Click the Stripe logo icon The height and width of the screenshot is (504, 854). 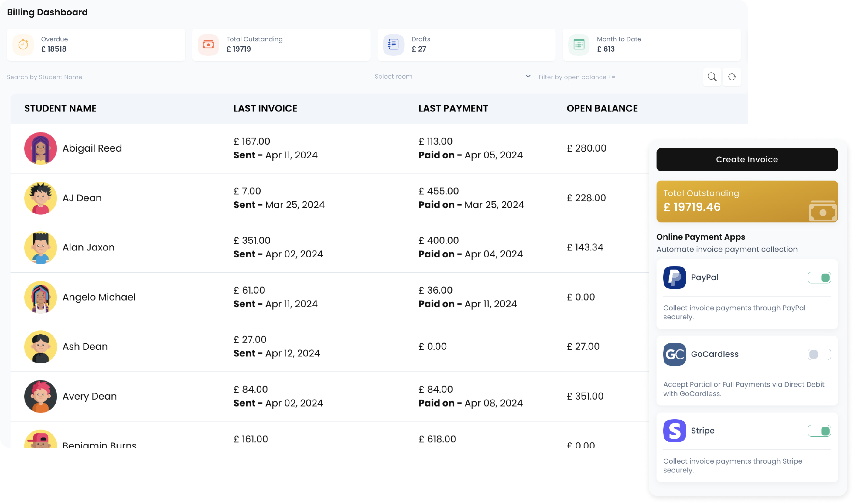(674, 430)
